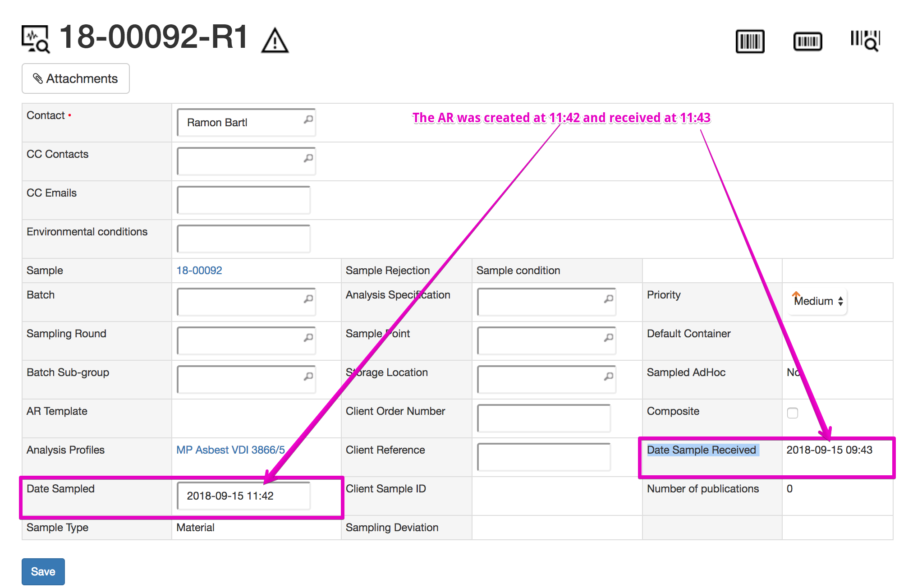This screenshot has width=899, height=588.
Task: Click the Sample Point lookup magnifier
Action: click(609, 338)
